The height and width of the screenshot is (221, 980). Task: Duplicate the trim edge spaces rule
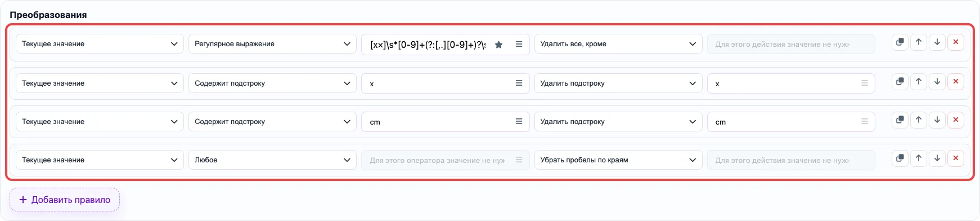click(900, 158)
